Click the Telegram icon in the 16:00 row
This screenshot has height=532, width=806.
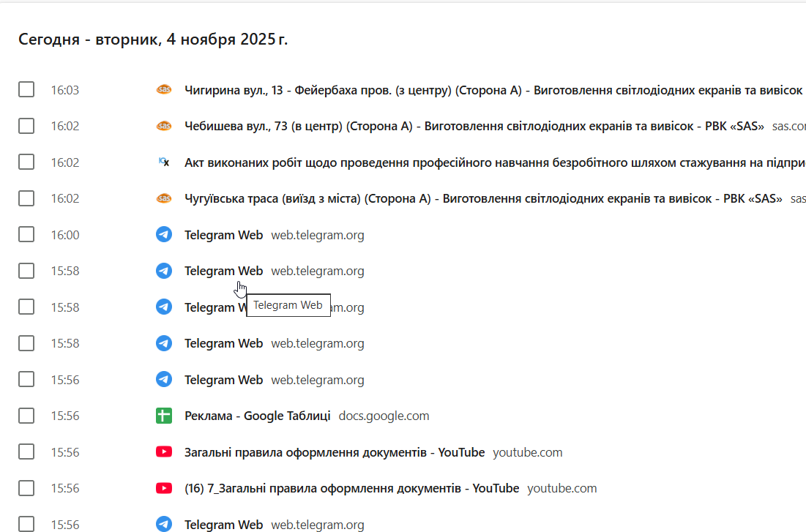[x=164, y=234]
